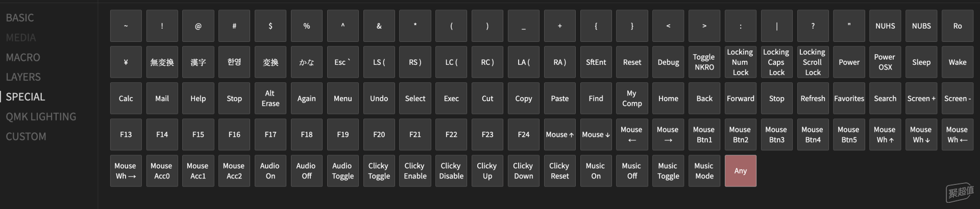980x209 pixels.
Task: Select the tilde ~ symbol key
Action: [126, 26]
